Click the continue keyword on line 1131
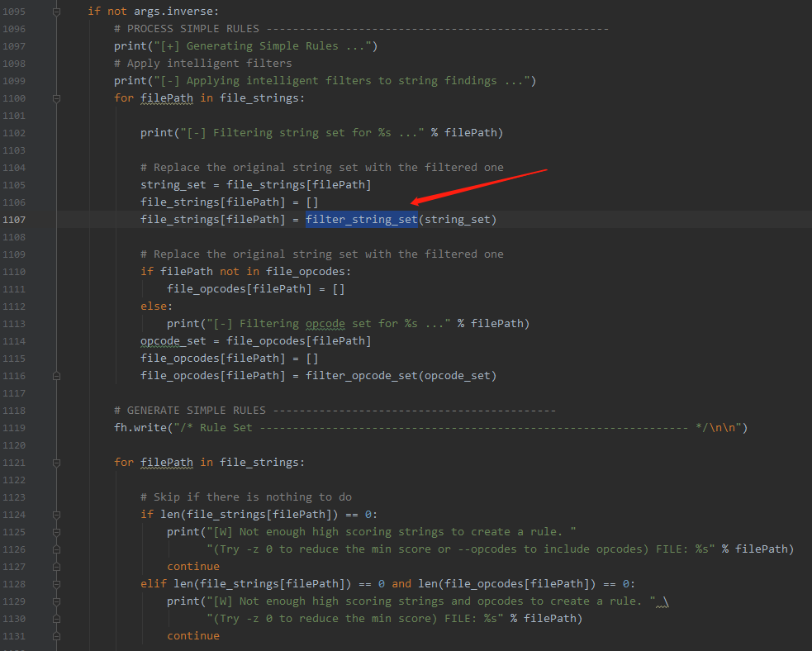 (x=193, y=635)
